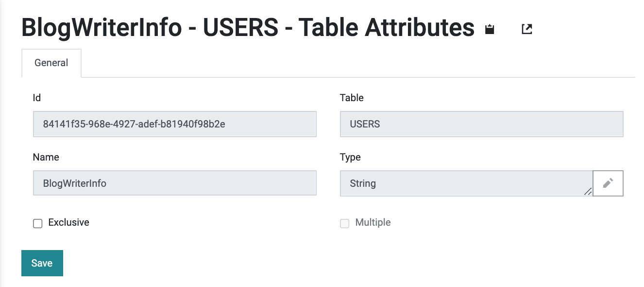
Task: Click the Type field label
Action: click(x=351, y=157)
